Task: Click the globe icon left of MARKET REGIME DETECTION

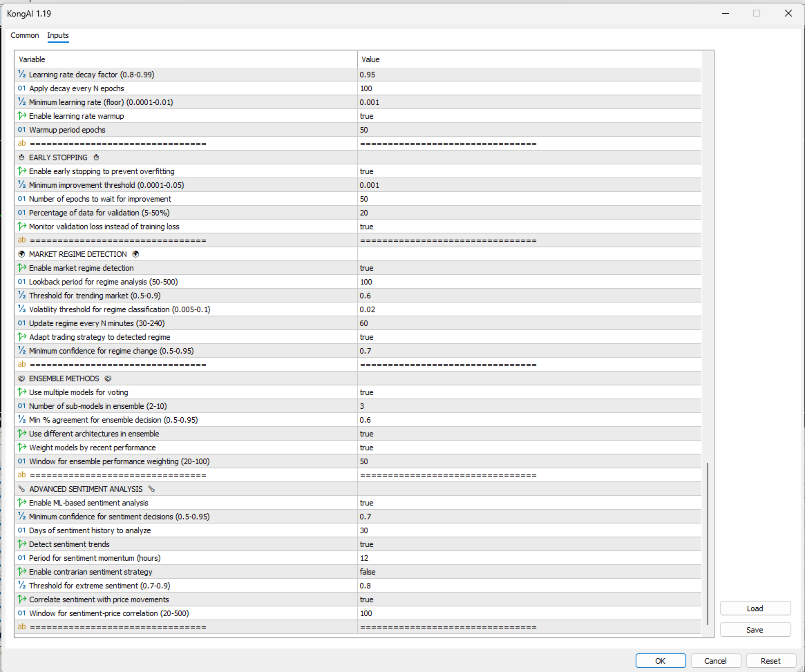Action: (21, 254)
